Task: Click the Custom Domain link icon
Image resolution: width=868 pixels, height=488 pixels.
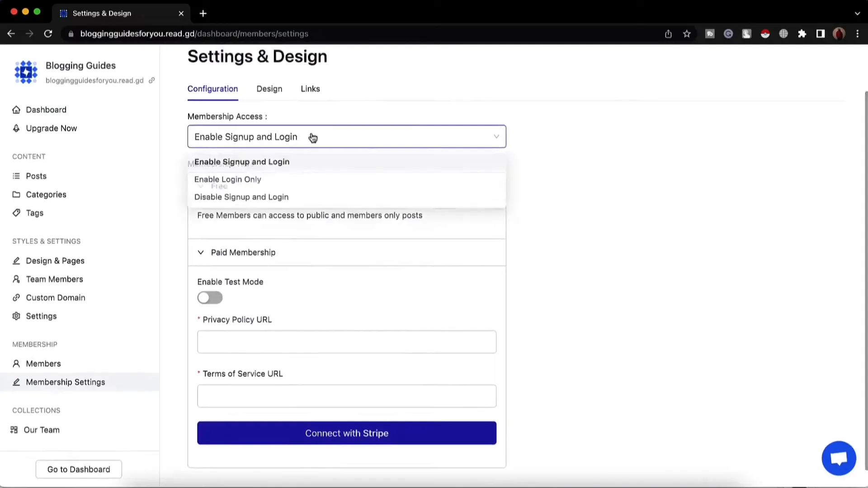Action: [x=16, y=298]
